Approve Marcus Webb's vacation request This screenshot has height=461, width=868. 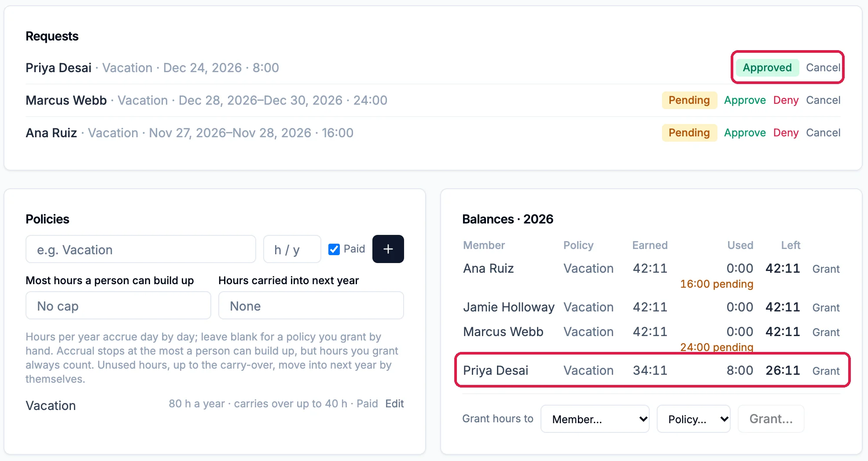[745, 100]
